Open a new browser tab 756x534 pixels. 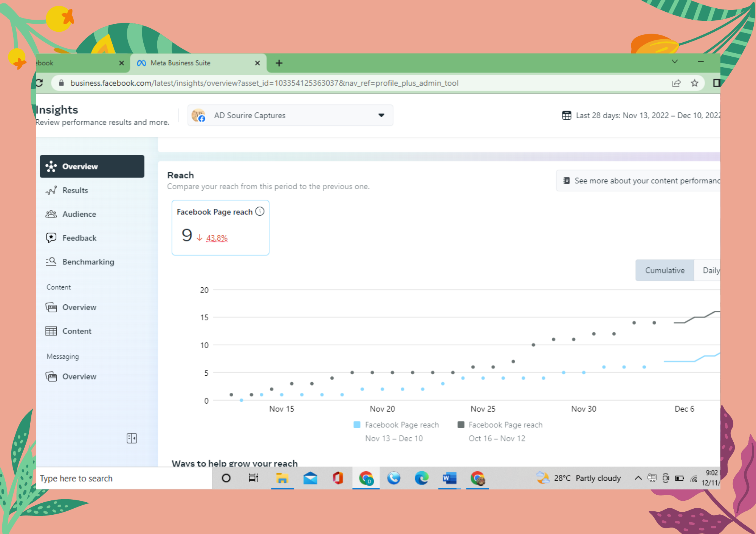[x=279, y=63]
